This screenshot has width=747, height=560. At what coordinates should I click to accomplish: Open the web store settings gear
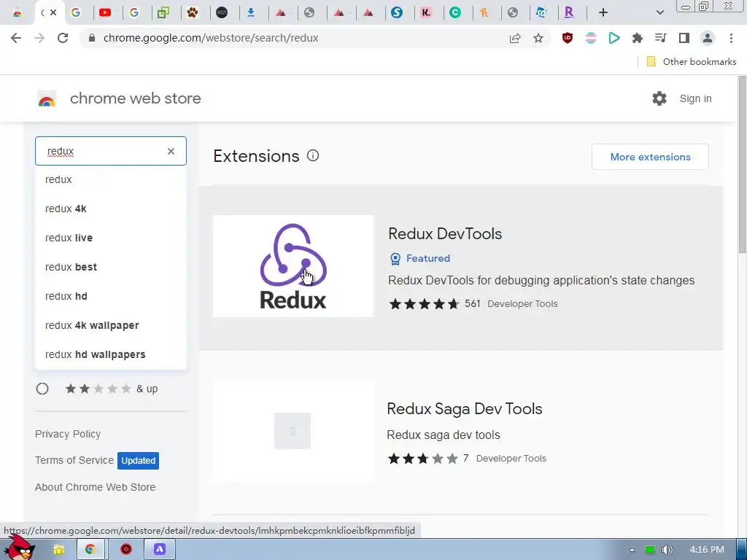coord(659,98)
